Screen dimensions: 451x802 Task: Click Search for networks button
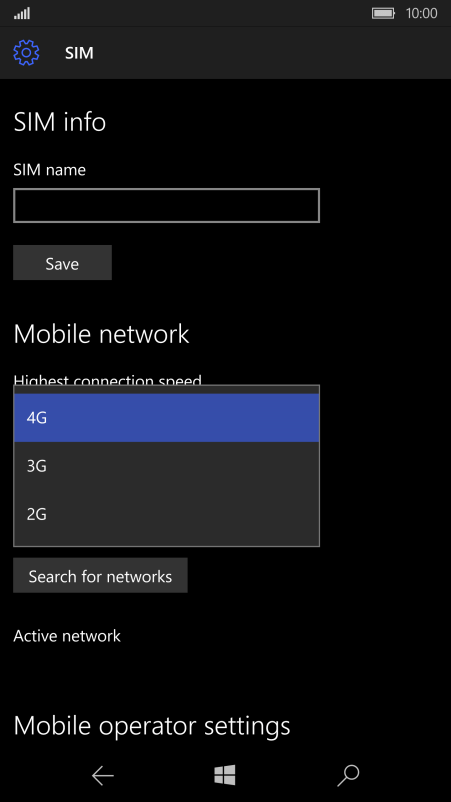pos(100,576)
